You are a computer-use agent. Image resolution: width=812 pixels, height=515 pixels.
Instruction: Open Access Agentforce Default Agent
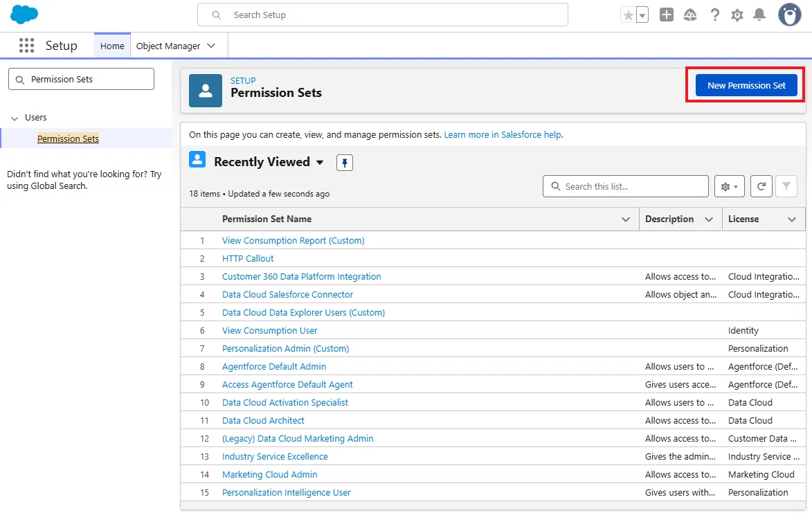287,385
